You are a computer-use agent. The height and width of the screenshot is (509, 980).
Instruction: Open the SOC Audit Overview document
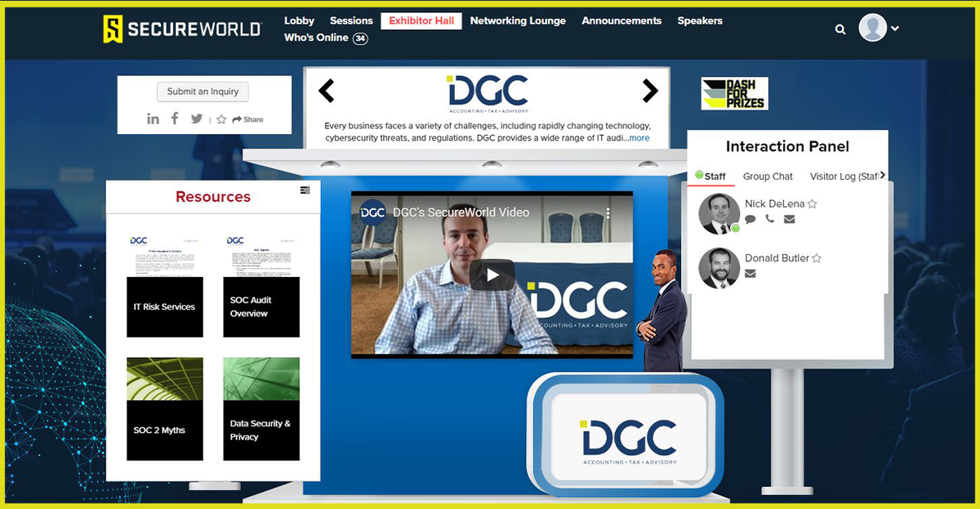pyautogui.click(x=261, y=285)
